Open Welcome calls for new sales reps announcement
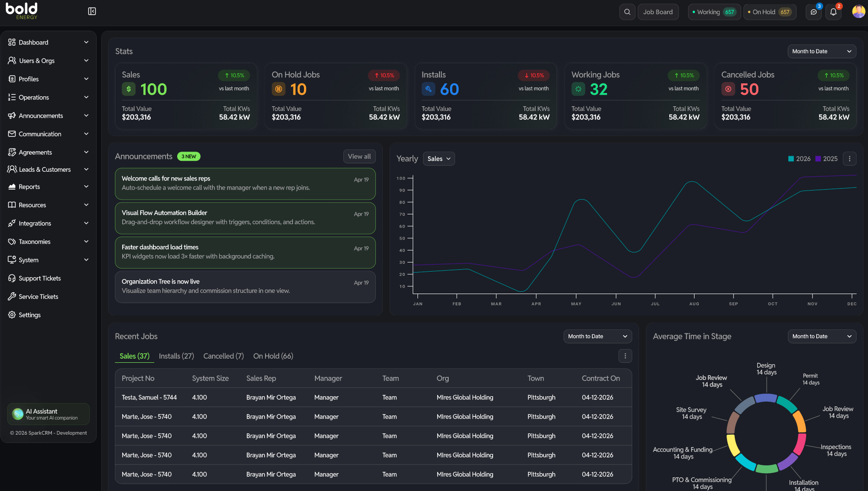Image resolution: width=868 pixels, height=491 pixels. (x=245, y=184)
